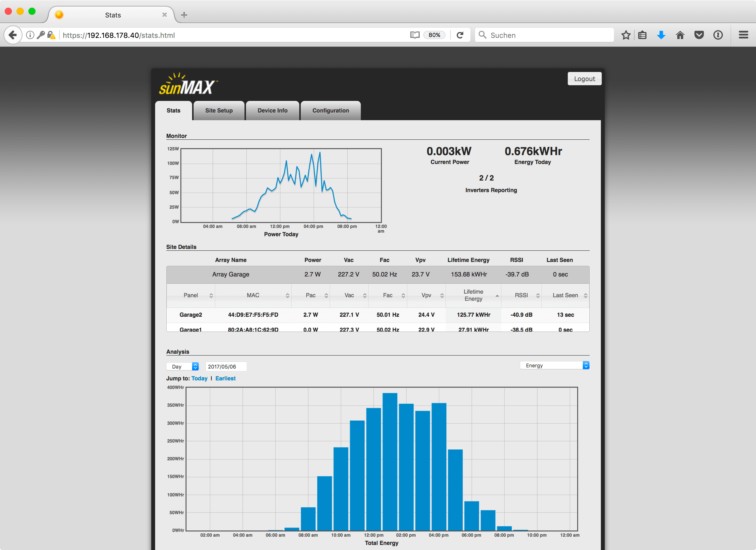756x550 pixels.
Task: Open the Energy metric dropdown
Action: coord(555,365)
